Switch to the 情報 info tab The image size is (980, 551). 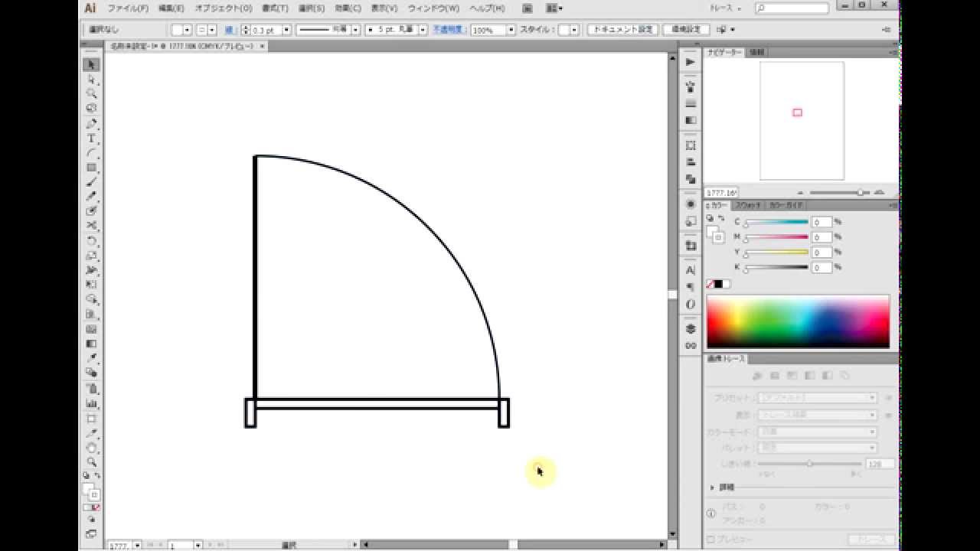point(756,52)
